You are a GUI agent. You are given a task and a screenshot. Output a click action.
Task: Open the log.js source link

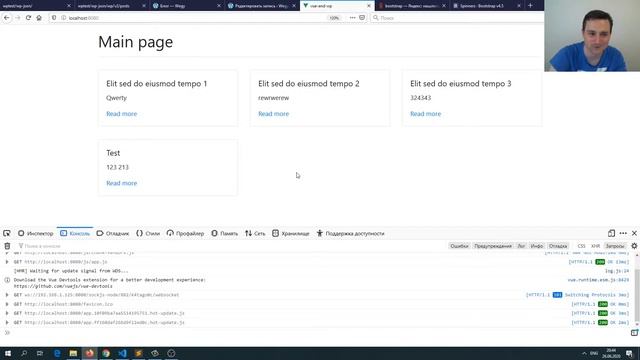617,271
